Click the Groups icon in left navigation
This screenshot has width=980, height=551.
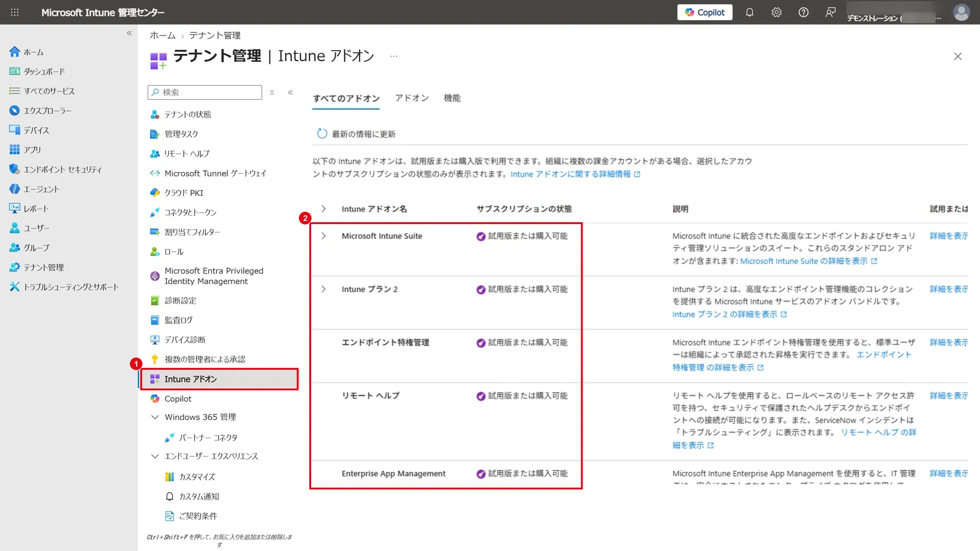click(15, 248)
